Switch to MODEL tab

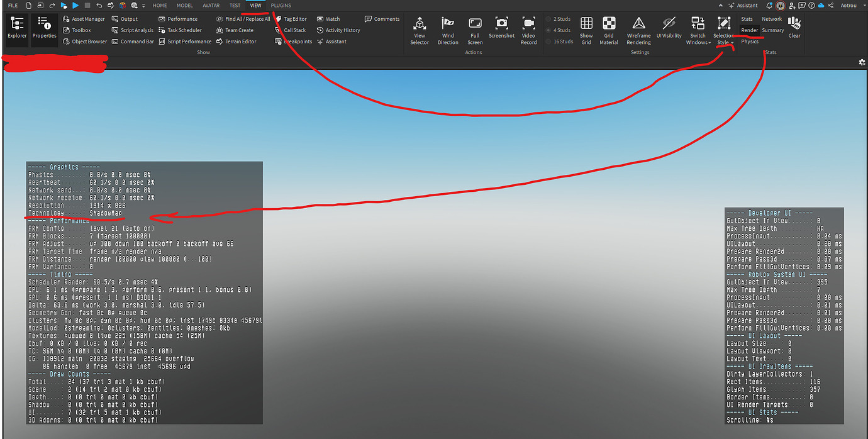click(185, 5)
